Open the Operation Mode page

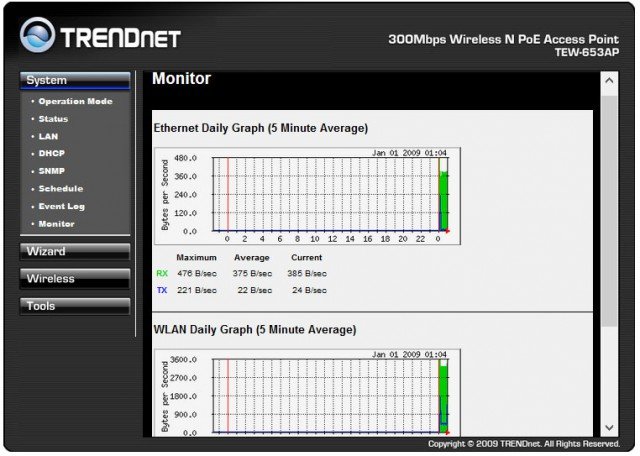[75, 102]
